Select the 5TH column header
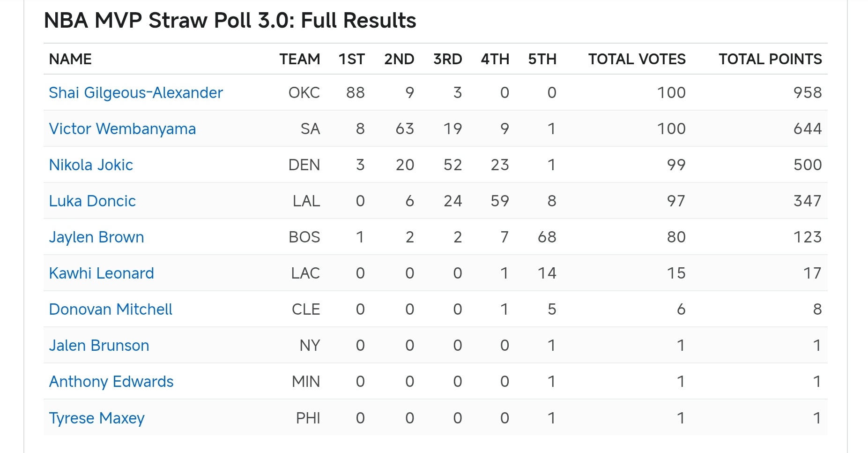The height and width of the screenshot is (453, 868). click(542, 59)
